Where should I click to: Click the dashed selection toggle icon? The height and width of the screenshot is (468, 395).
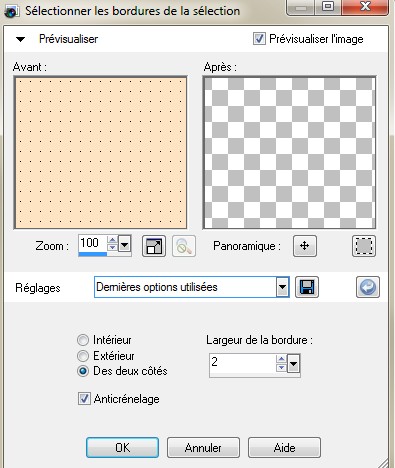[364, 246]
